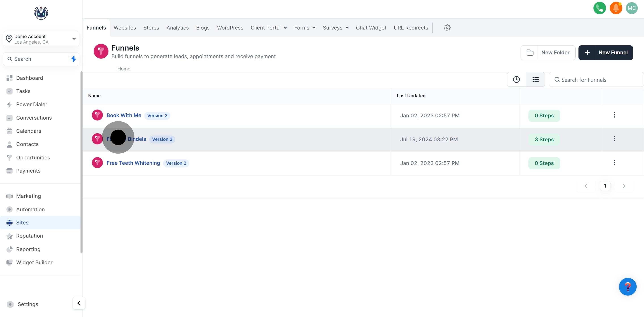Open Automation in the sidebar
Viewport: 644px width, 317px height.
click(30, 209)
